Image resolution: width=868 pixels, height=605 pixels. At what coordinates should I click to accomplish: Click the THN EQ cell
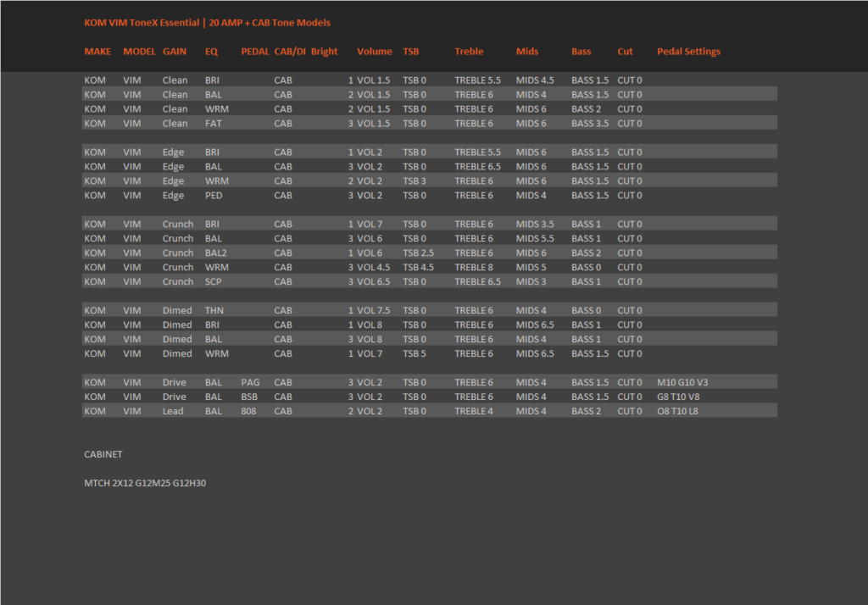(214, 310)
